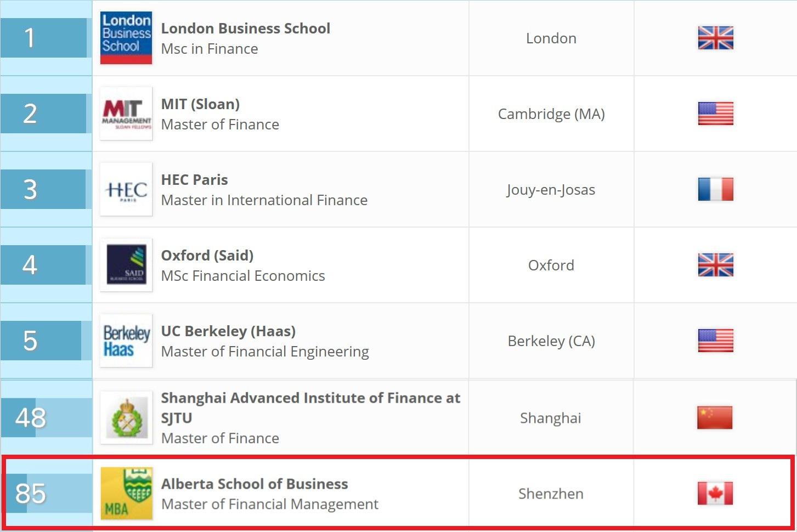Click the rank 1 number bar
Image resolution: width=797 pixels, height=532 pixels.
[x=43, y=38]
